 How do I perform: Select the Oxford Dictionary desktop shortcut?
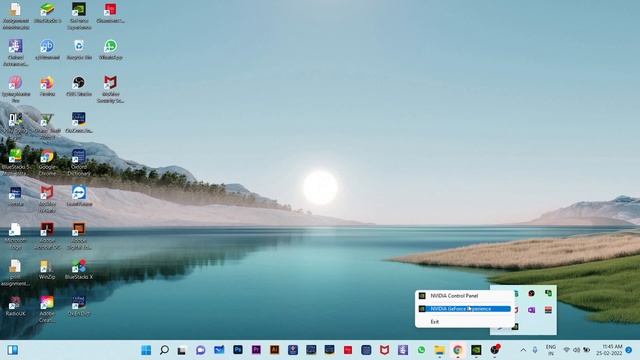[x=79, y=162]
